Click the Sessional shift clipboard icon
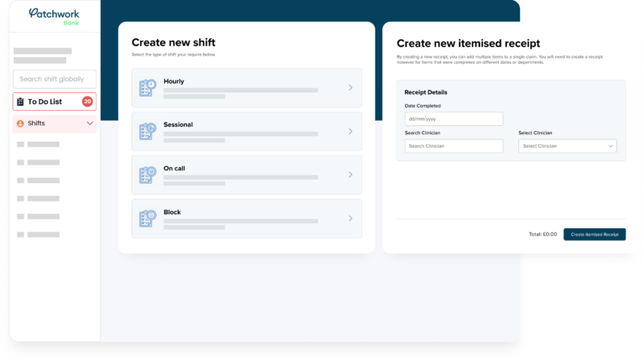644x360 pixels. click(x=148, y=132)
